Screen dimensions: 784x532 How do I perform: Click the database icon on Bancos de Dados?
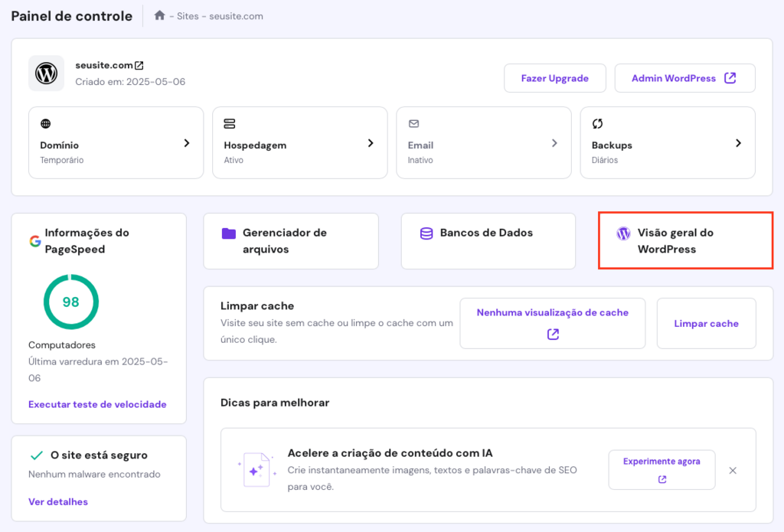coord(426,233)
